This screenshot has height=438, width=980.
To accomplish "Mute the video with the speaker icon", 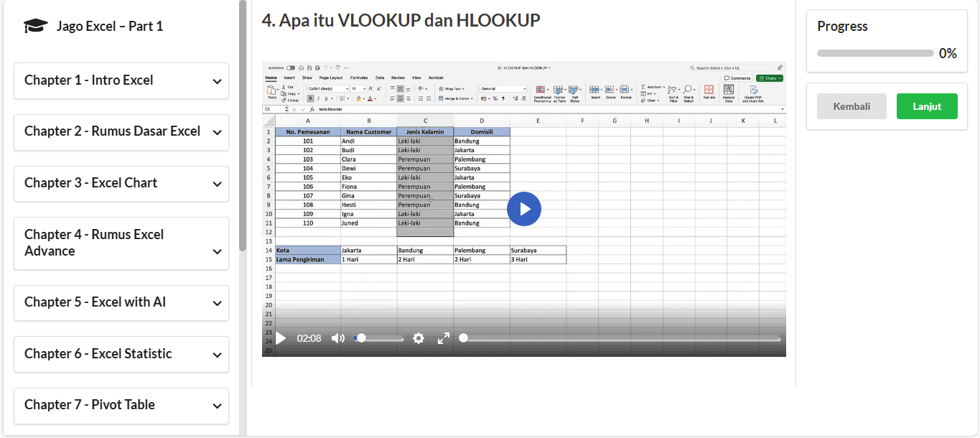I will 337,338.
